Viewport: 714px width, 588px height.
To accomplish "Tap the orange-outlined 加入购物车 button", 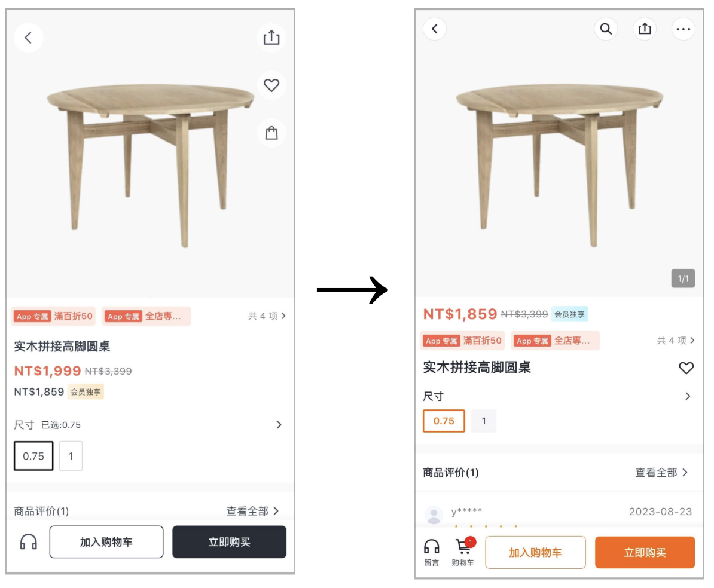I will pos(535,553).
